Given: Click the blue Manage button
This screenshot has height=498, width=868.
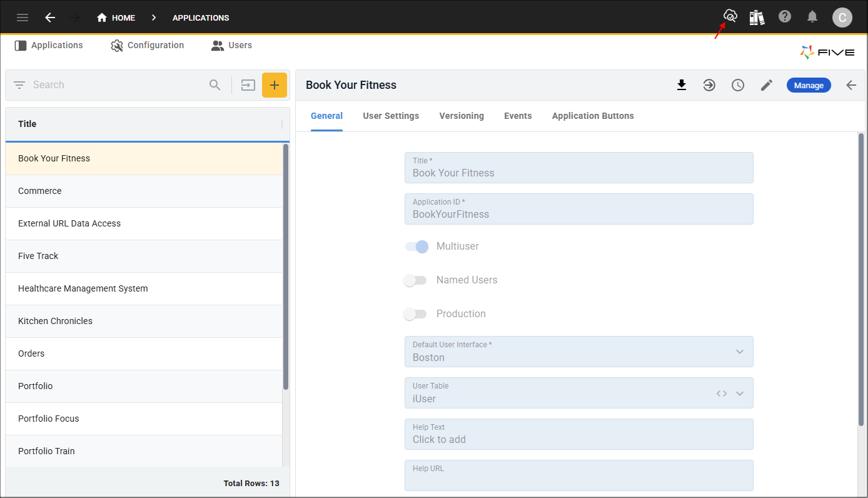Looking at the screenshot, I should coord(809,85).
